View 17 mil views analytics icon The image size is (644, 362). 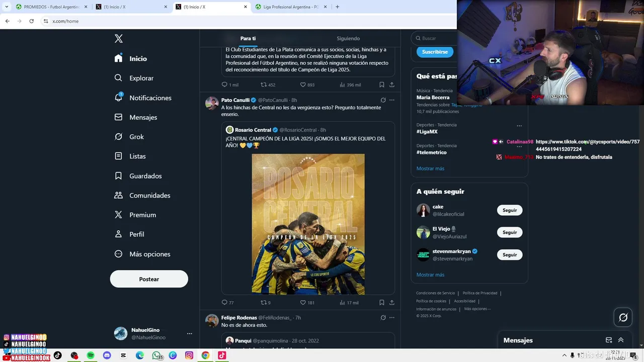point(343,303)
